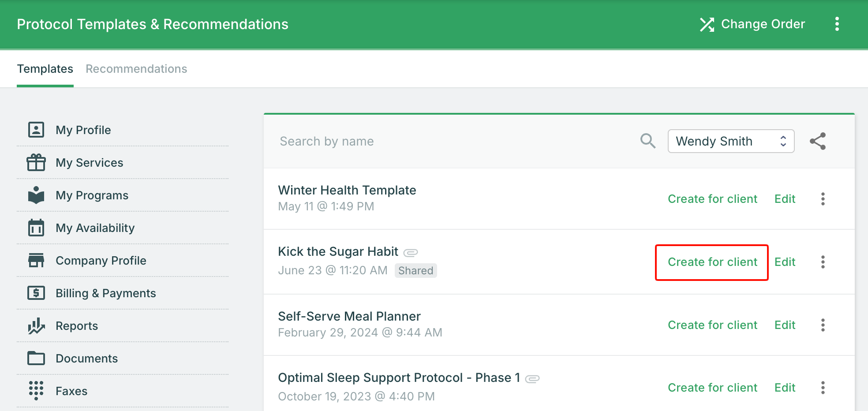Focus the Search by name field
Screen dimensions: 868x411
point(454,141)
